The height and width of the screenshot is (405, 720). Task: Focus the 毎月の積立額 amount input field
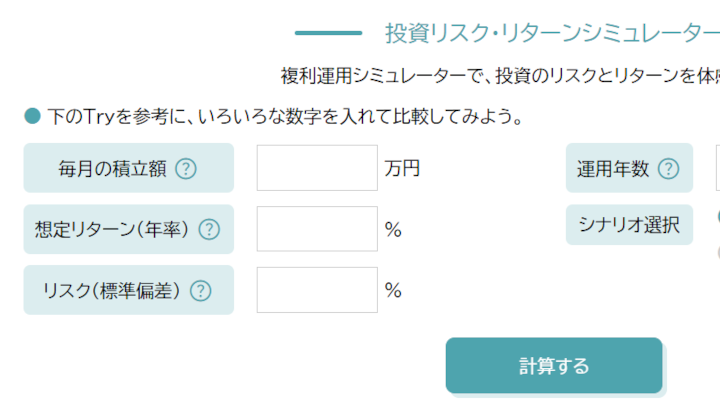point(317,168)
